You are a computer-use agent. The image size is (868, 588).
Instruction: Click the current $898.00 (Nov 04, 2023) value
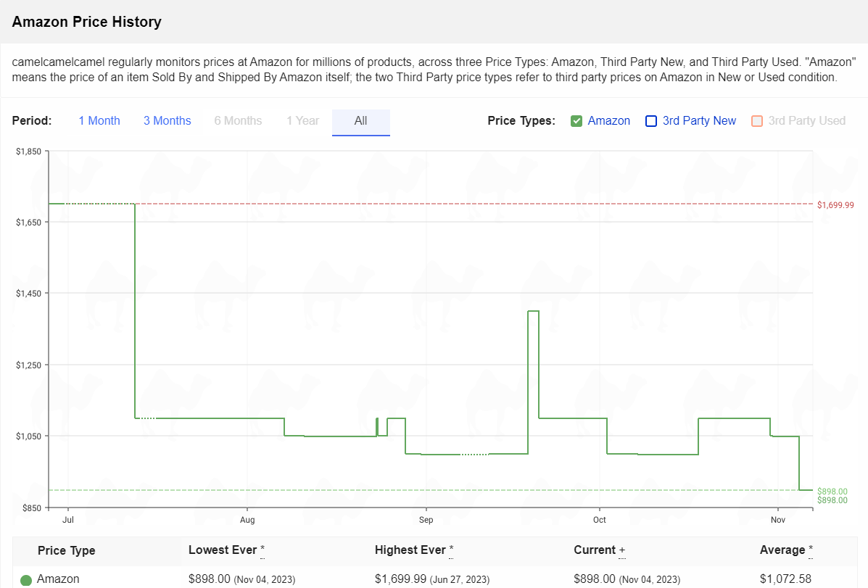(x=627, y=579)
